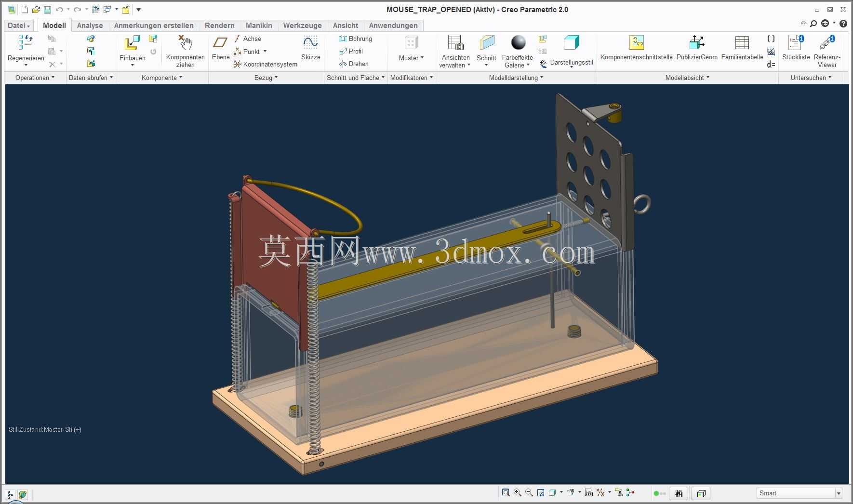Expand the Modellabsicht group
Viewport: 853px width, 504px height.
(x=687, y=78)
